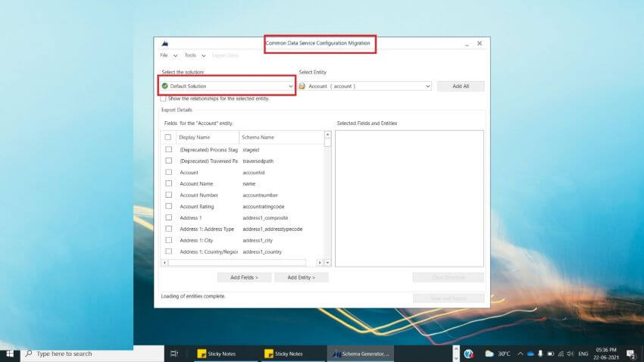This screenshot has width=644, height=362.
Task: Open the weather widget showing 30°C
Action: 497,354
